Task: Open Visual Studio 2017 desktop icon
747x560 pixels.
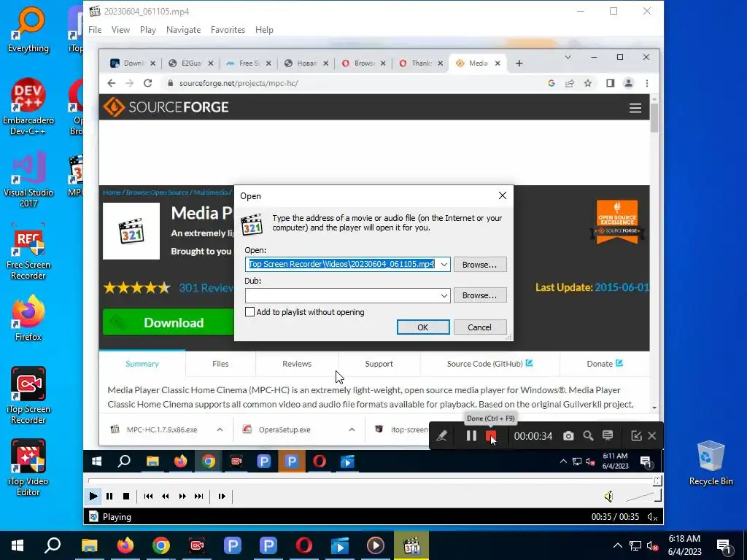Action: coord(28,179)
